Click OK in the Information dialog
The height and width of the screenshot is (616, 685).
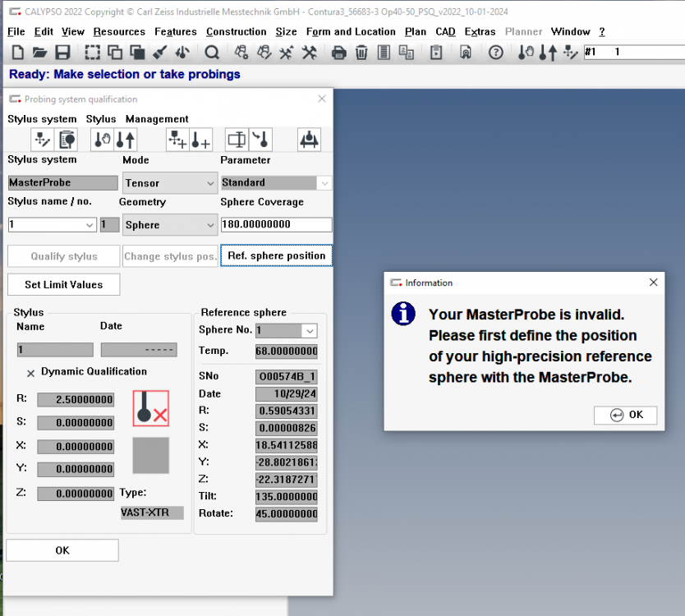(625, 415)
